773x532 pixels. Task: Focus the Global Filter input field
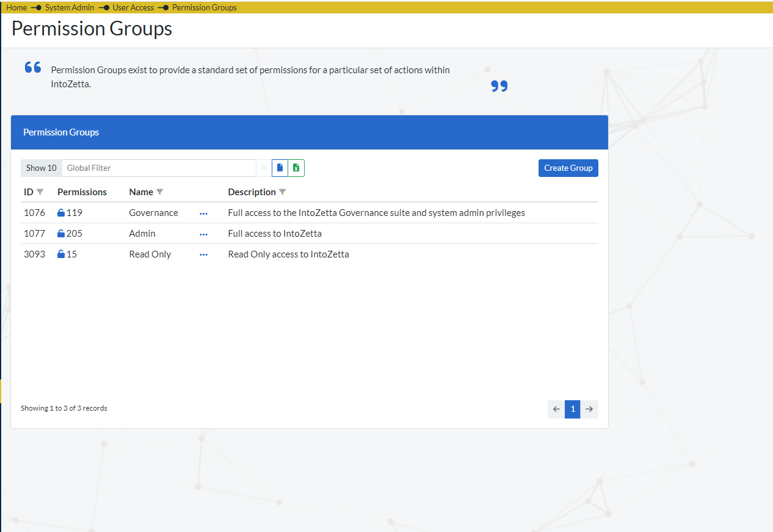[159, 168]
